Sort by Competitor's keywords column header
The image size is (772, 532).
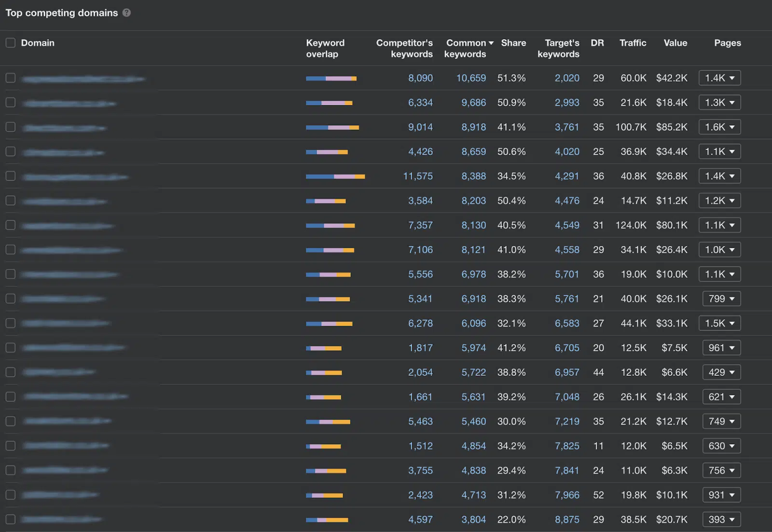coord(404,48)
